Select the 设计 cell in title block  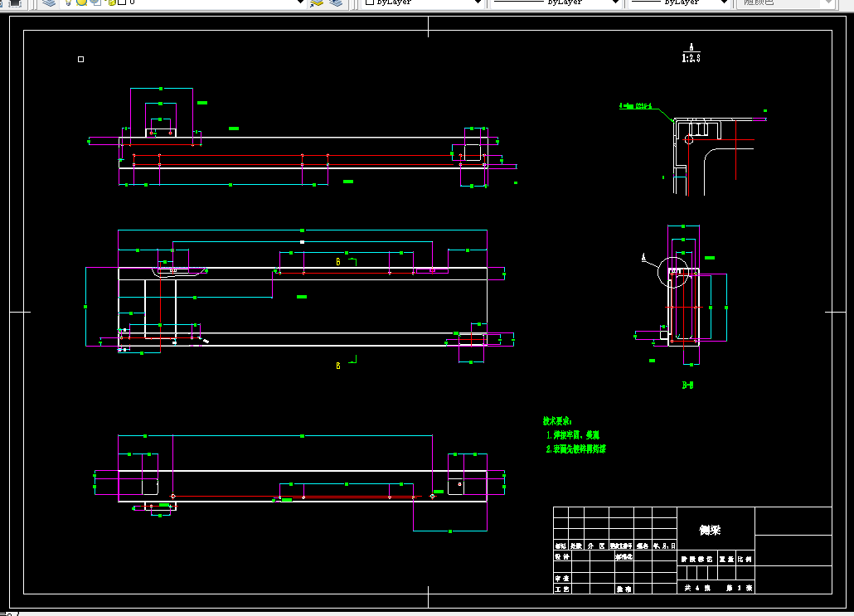pos(562,556)
